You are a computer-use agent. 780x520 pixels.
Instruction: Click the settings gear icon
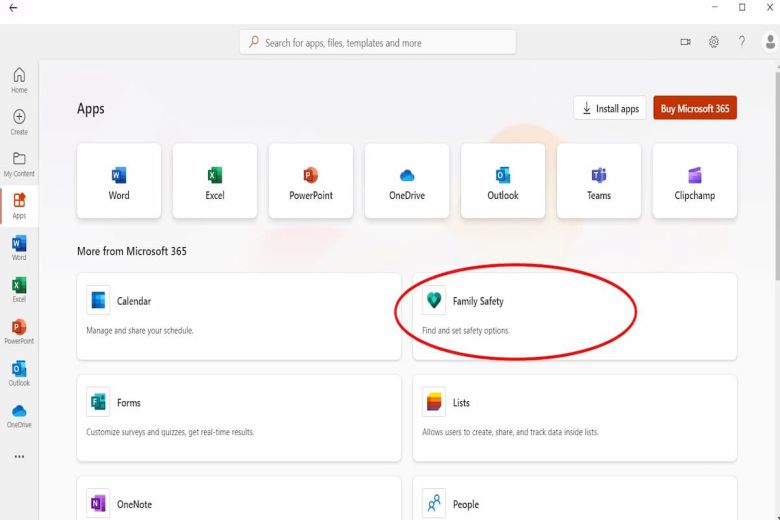(x=714, y=42)
